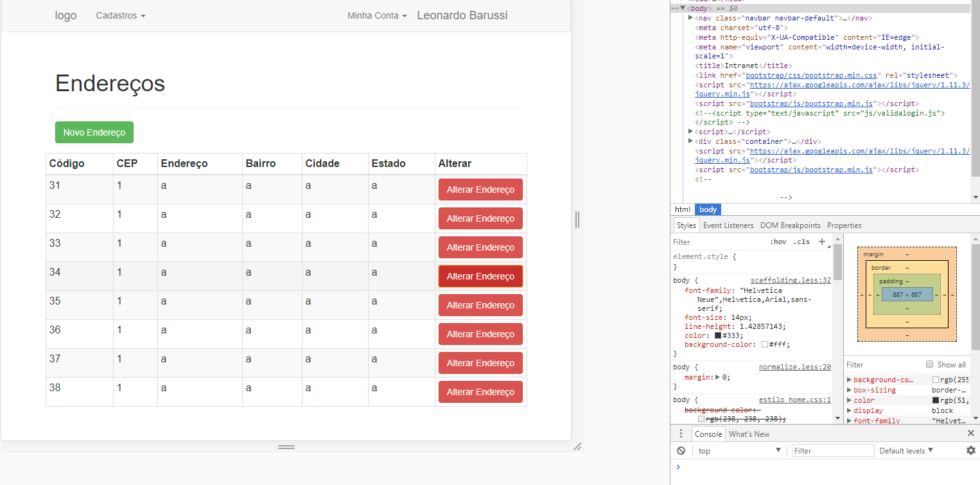Expand computed box-sizing property
The width and height of the screenshot is (980, 485).
pos(849,390)
